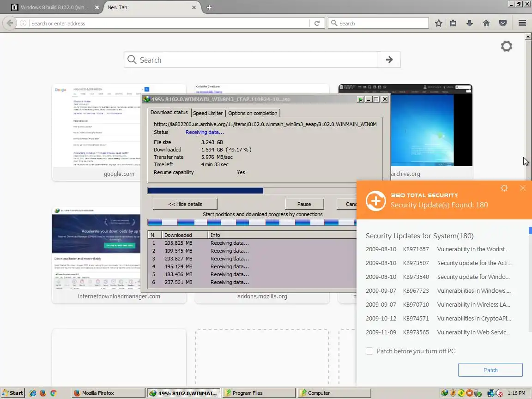This screenshot has height=399, width=532.
Task: Click muted volume tray icon
Action: pyautogui.click(x=499, y=393)
